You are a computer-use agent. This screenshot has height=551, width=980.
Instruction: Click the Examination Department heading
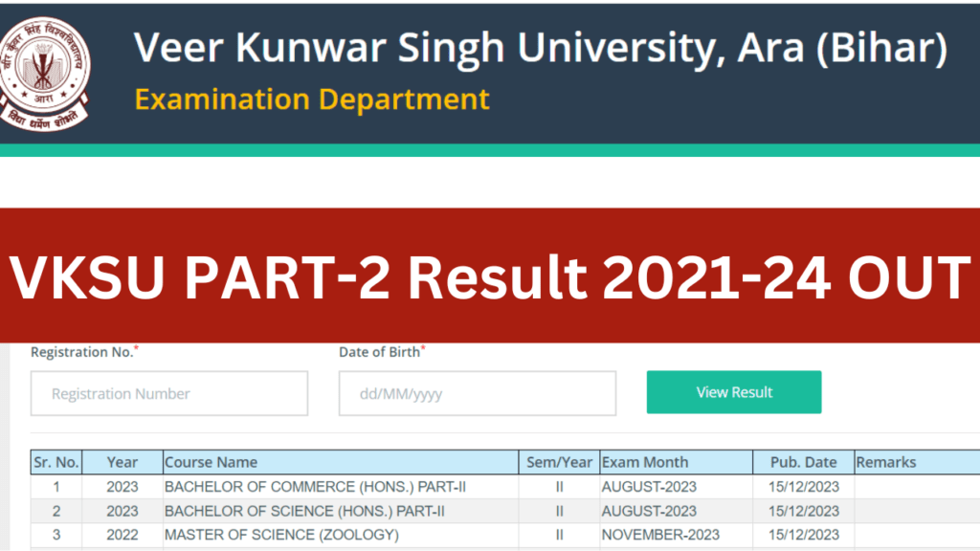(x=312, y=99)
